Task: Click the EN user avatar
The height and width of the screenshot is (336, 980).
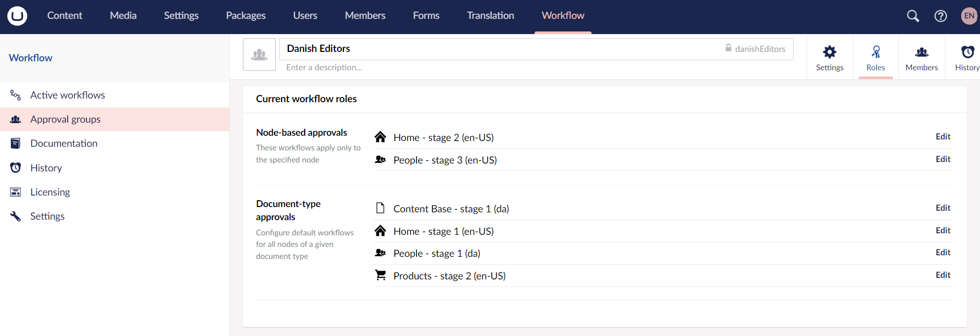Action: (970, 16)
